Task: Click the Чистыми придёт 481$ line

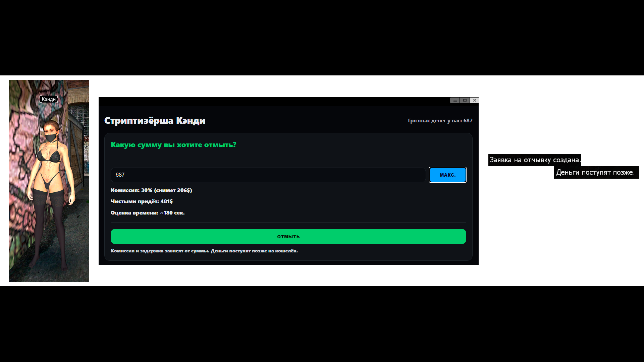Action: click(x=142, y=201)
